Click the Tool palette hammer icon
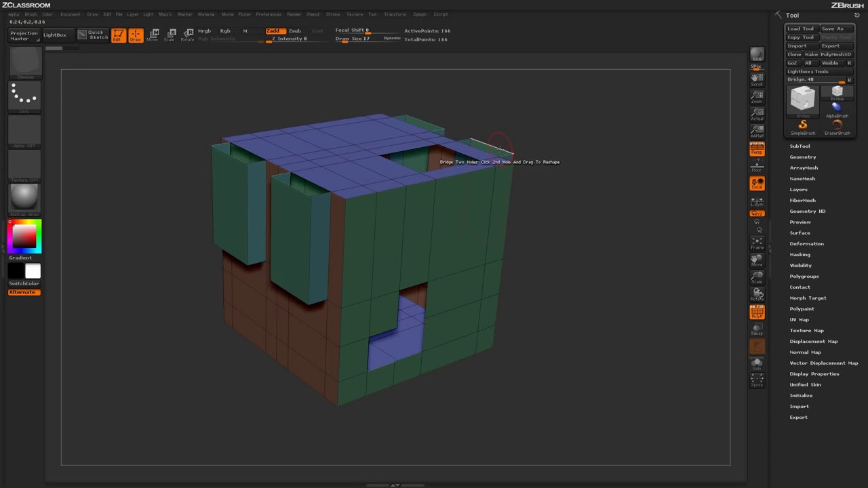Image resolution: width=868 pixels, height=488 pixels. (x=778, y=15)
